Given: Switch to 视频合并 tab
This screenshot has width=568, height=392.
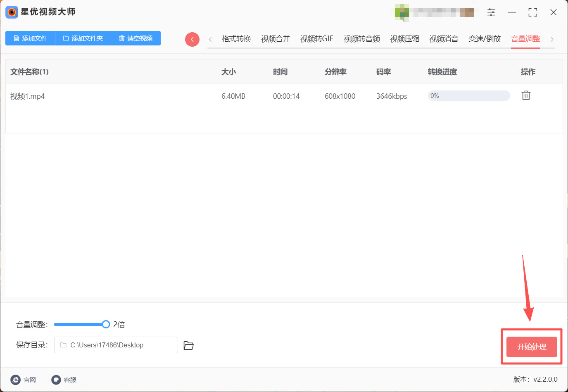Looking at the screenshot, I should click(x=276, y=39).
